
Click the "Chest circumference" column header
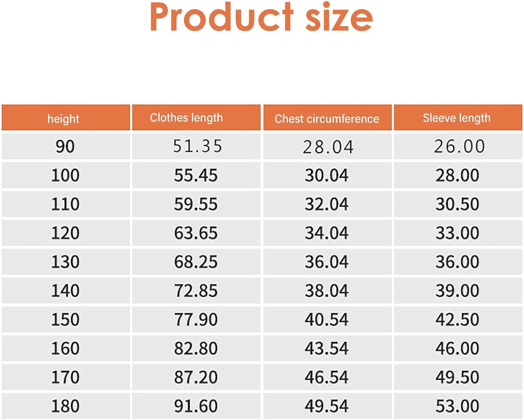327,119
